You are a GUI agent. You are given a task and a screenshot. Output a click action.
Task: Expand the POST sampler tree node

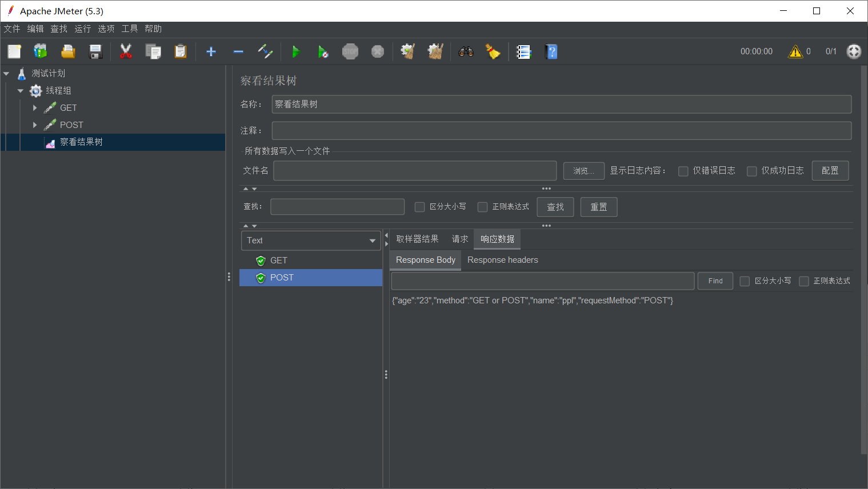pos(35,125)
